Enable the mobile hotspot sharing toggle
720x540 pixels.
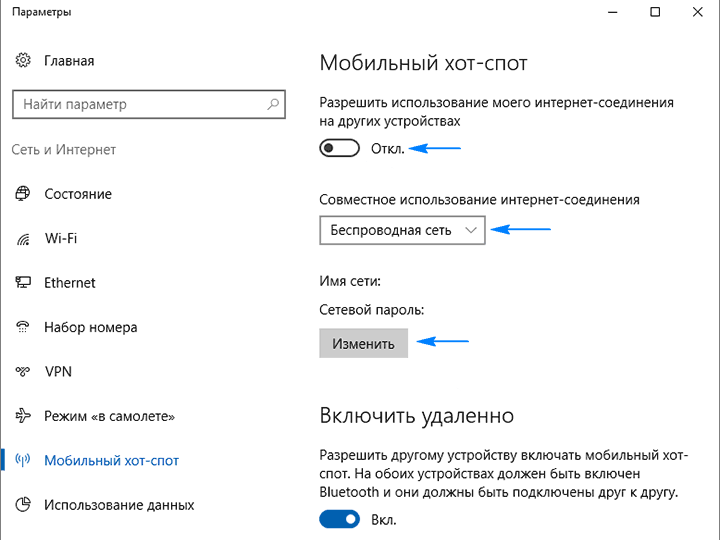[x=339, y=149]
